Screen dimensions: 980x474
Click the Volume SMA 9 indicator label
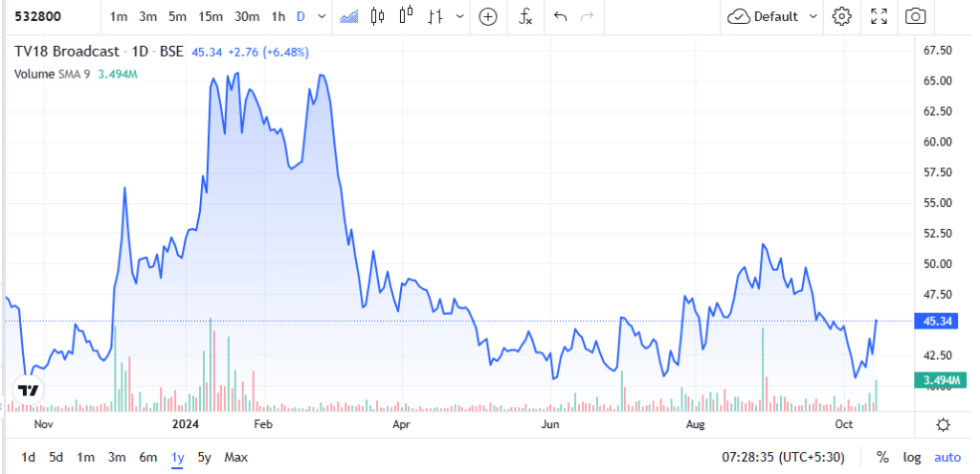(53, 74)
